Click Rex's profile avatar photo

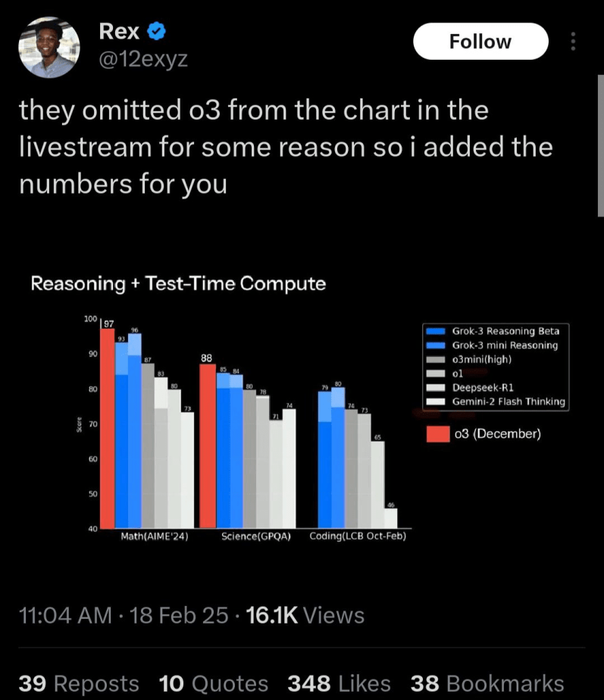click(49, 47)
